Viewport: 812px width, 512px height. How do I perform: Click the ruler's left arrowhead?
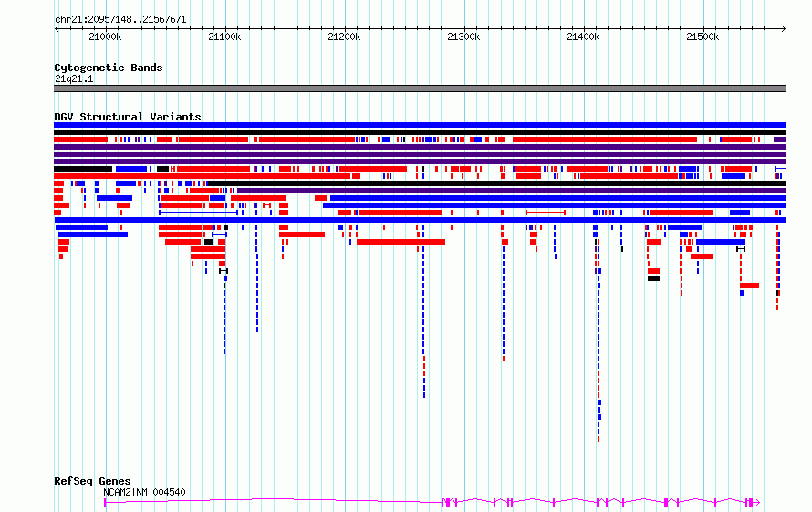(57, 29)
